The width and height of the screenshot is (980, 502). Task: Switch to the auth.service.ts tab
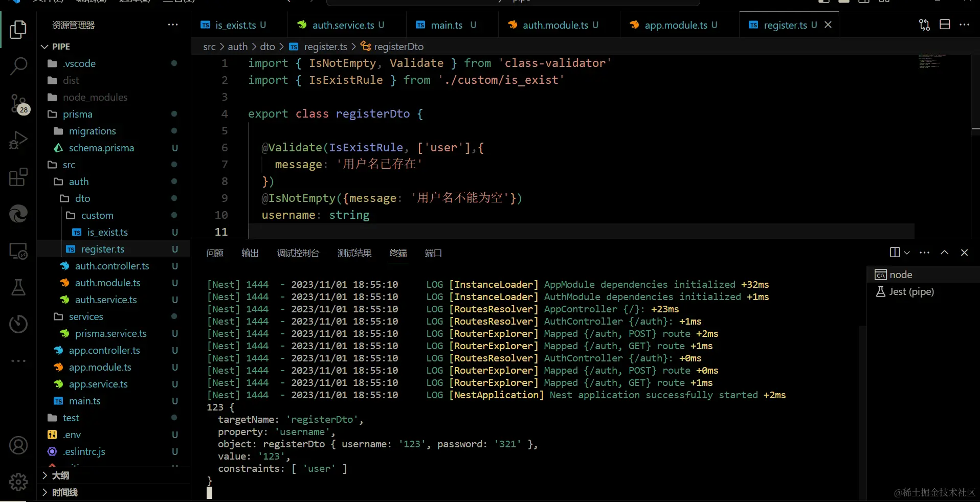pos(346,25)
